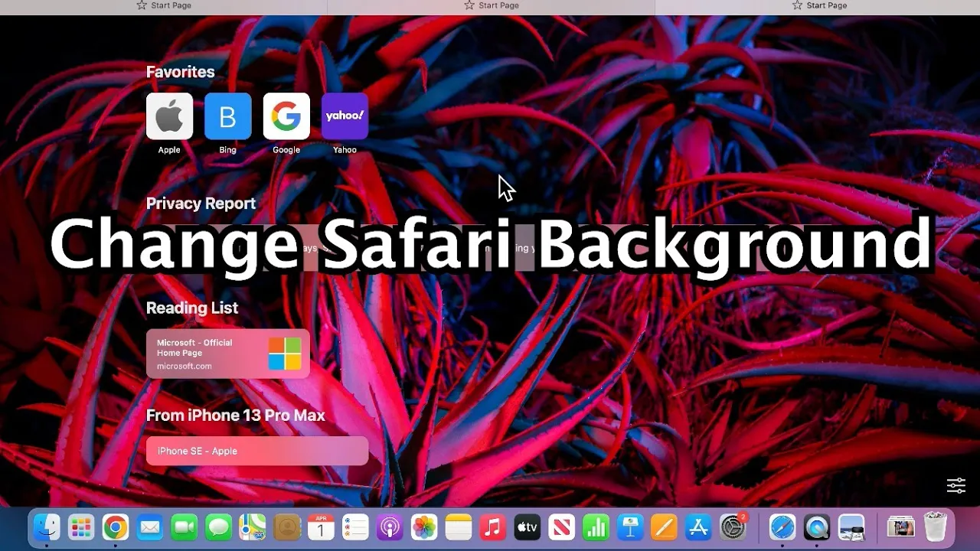980x551 pixels.
Task: Open the Downloads stack in Dock
Action: (x=900, y=527)
